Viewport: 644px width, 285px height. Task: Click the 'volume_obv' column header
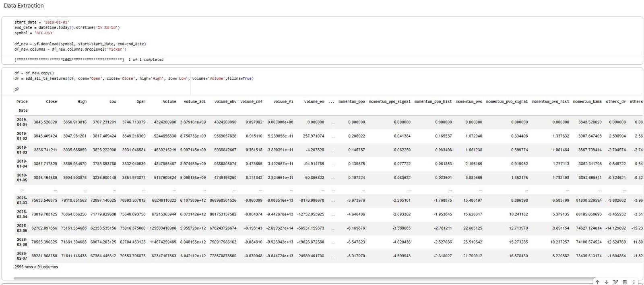click(225, 102)
